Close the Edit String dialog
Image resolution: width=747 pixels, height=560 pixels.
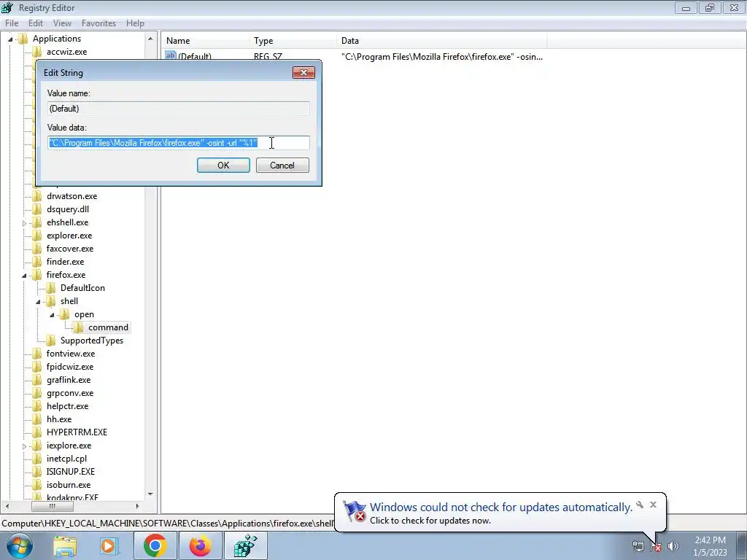(x=303, y=72)
